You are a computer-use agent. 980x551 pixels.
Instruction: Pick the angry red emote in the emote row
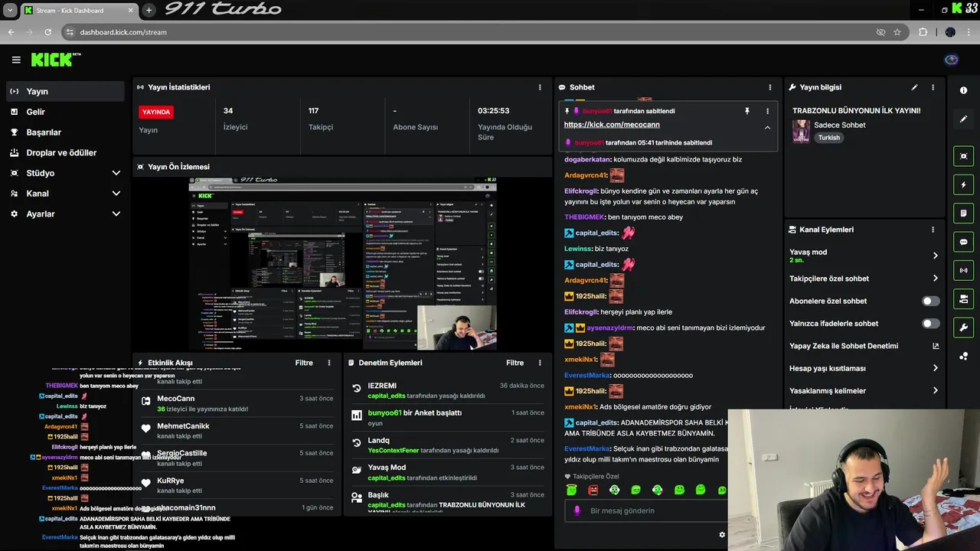point(593,490)
